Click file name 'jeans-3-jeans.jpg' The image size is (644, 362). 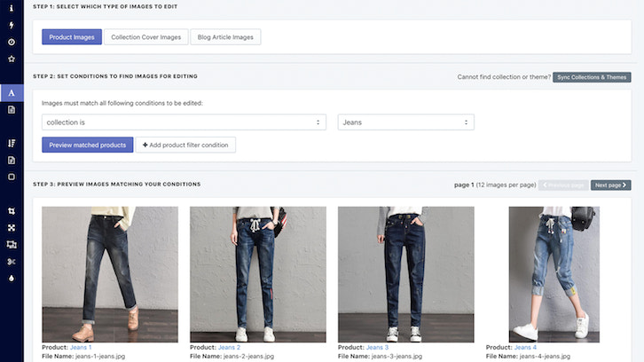(397, 357)
